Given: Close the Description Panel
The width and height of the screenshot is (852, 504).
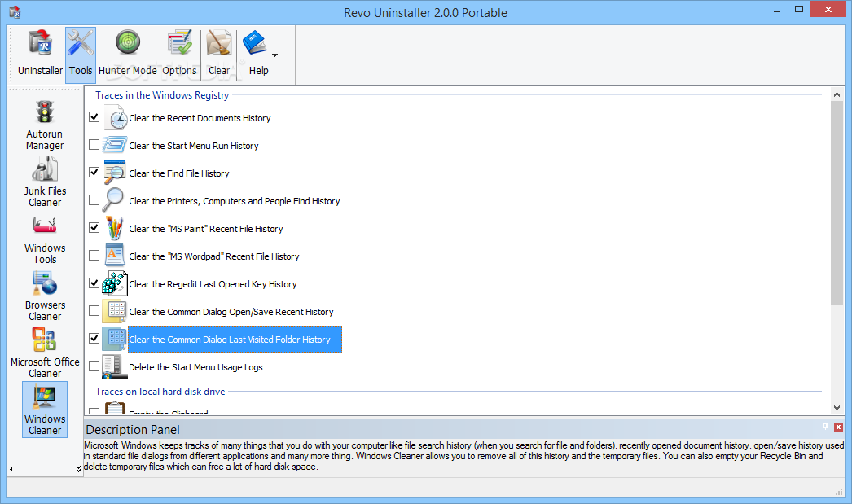Looking at the screenshot, I should click(838, 427).
